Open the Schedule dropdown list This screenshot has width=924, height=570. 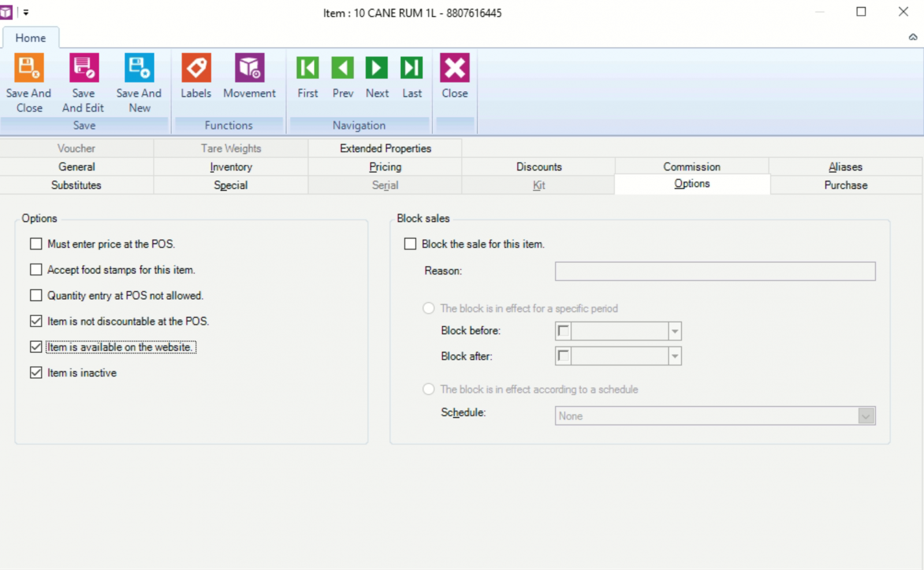[866, 416]
